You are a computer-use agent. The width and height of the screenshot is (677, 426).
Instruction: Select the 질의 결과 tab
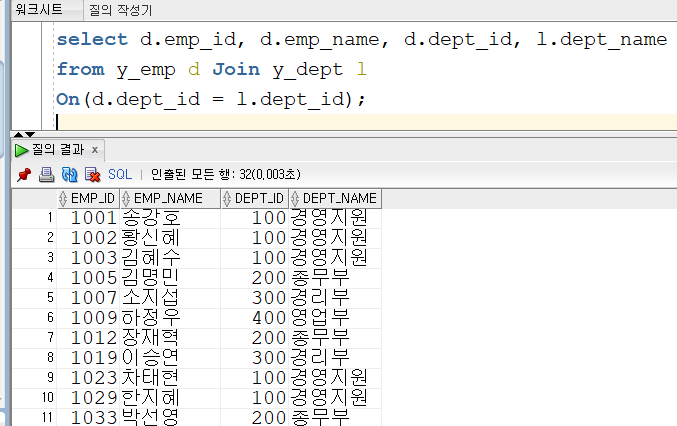[x=58, y=150]
